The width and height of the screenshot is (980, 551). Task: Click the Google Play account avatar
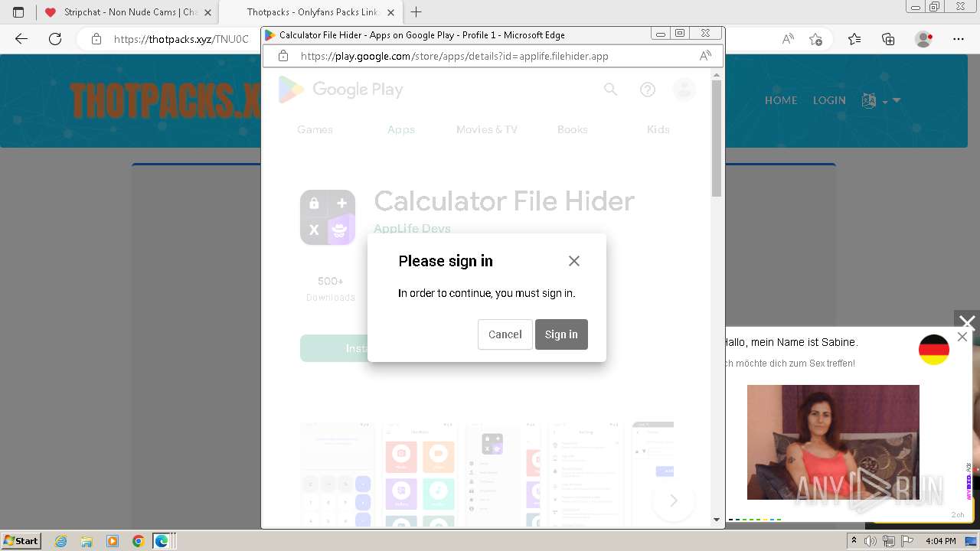(684, 90)
